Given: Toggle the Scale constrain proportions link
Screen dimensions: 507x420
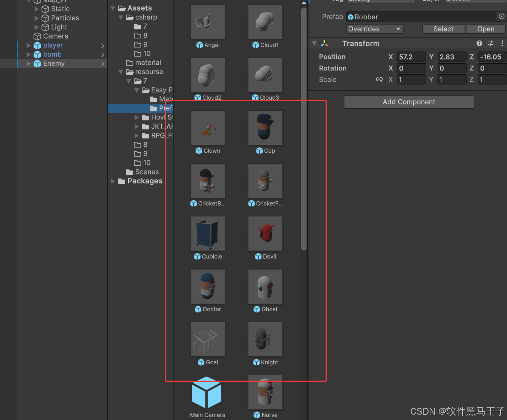Looking at the screenshot, I should [x=379, y=79].
